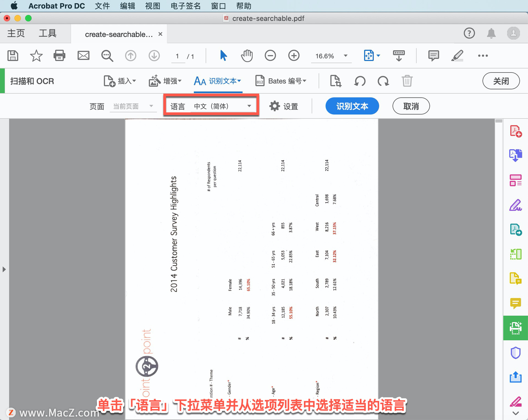Expand the left navigation pane arrow

tap(4, 269)
